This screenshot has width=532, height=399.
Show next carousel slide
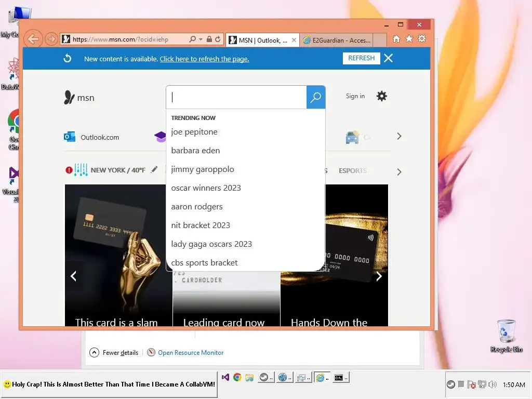click(379, 276)
